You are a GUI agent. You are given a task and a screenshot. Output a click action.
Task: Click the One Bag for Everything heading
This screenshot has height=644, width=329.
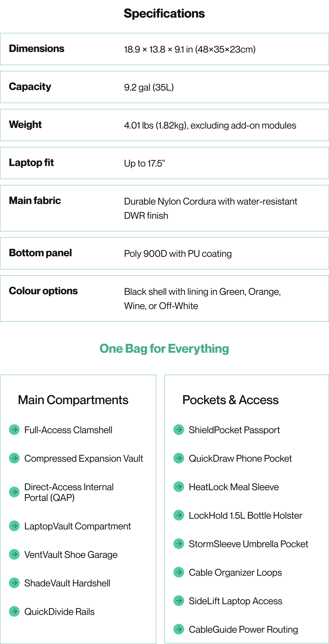[x=164, y=349]
